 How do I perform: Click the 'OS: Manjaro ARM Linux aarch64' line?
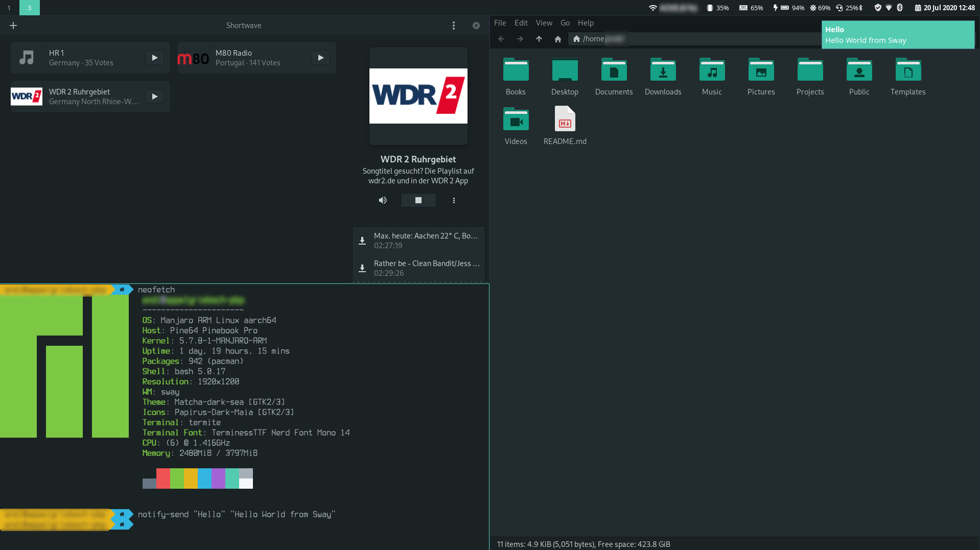pyautogui.click(x=209, y=320)
